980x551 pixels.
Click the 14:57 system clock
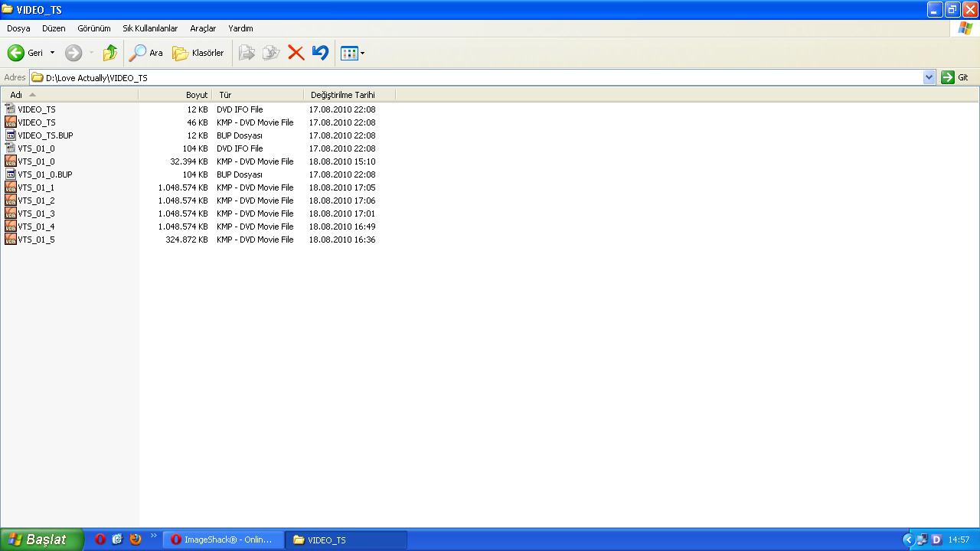[x=959, y=540]
